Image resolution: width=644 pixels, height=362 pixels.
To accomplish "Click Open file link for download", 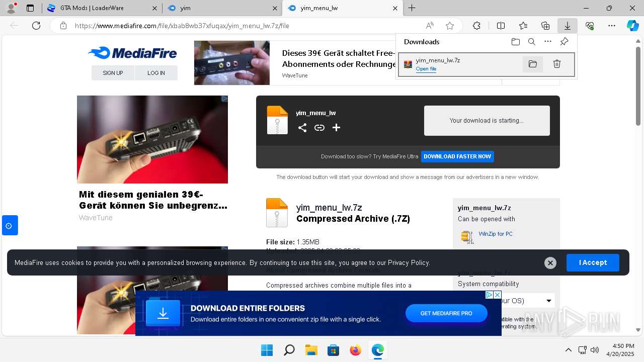I will pyautogui.click(x=426, y=69).
